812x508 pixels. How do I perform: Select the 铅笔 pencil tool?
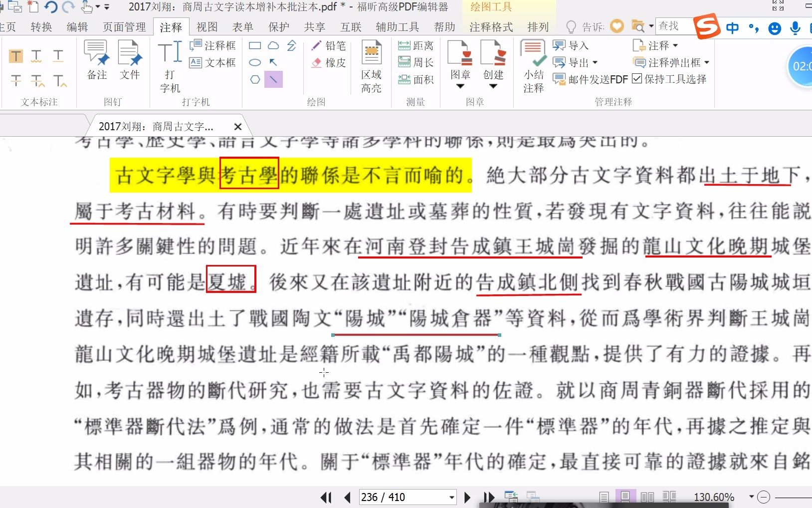coord(329,46)
